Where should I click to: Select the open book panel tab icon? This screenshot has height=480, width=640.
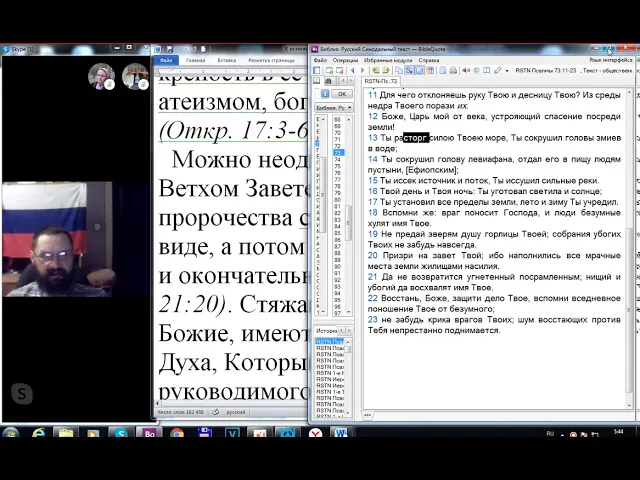317,81
